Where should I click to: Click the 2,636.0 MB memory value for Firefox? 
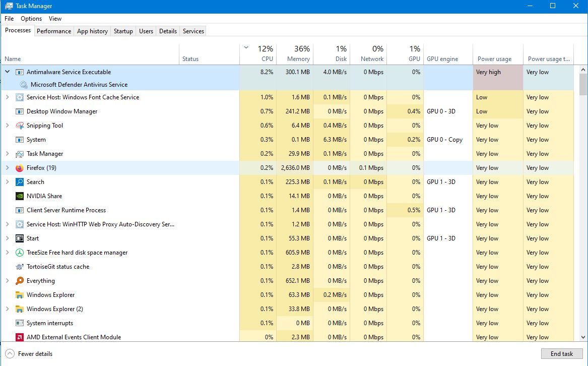[x=295, y=168]
